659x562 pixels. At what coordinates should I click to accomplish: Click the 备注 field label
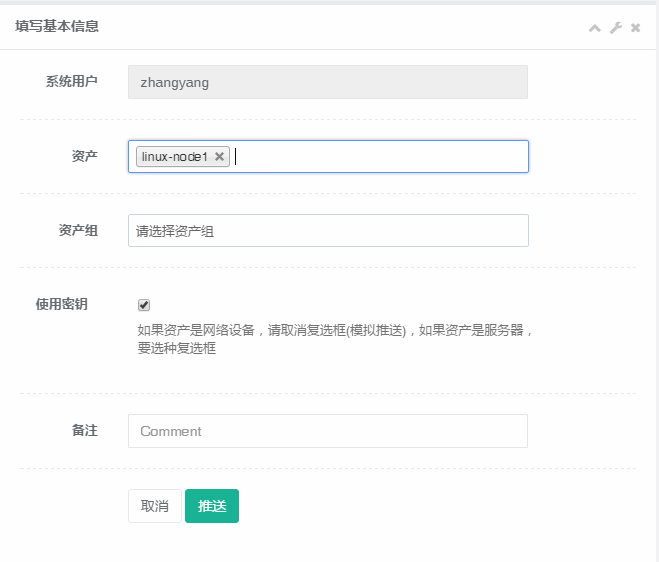pyautogui.click(x=84, y=430)
